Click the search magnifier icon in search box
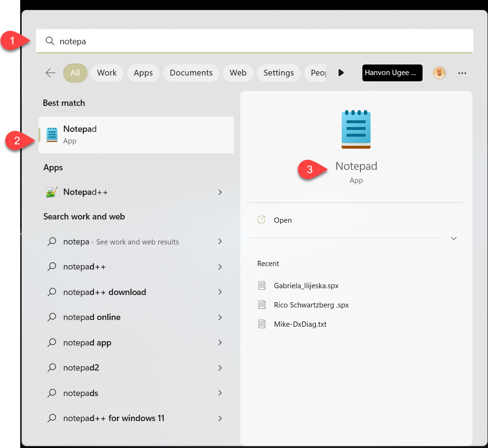This screenshot has width=488, height=448. [50, 41]
